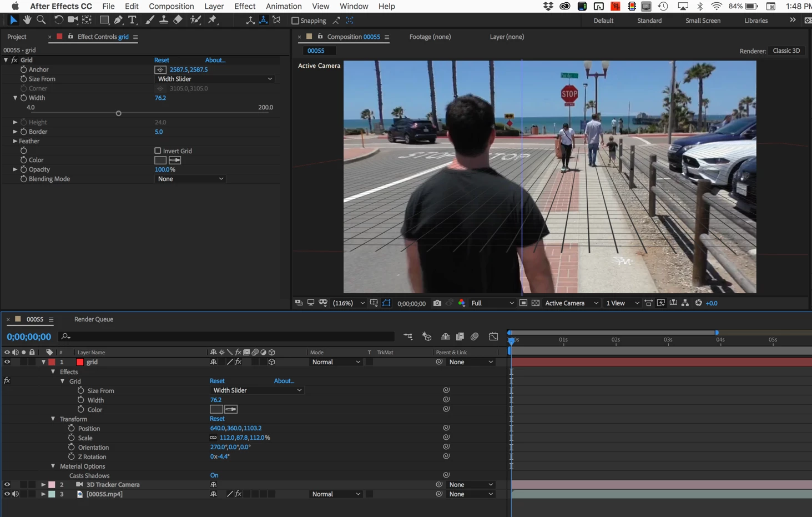This screenshot has width=812, height=517.
Task: Click the grid Color swatch in Effect Controls
Action: click(160, 160)
